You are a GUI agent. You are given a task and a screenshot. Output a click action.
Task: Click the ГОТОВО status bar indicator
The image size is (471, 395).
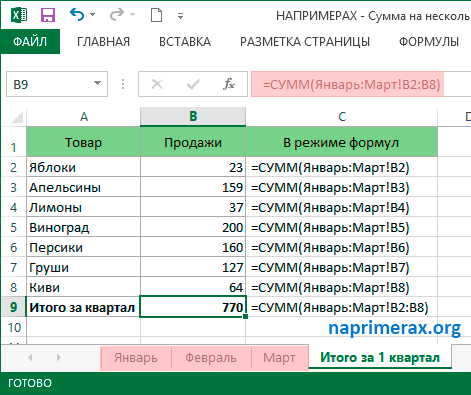tap(30, 383)
